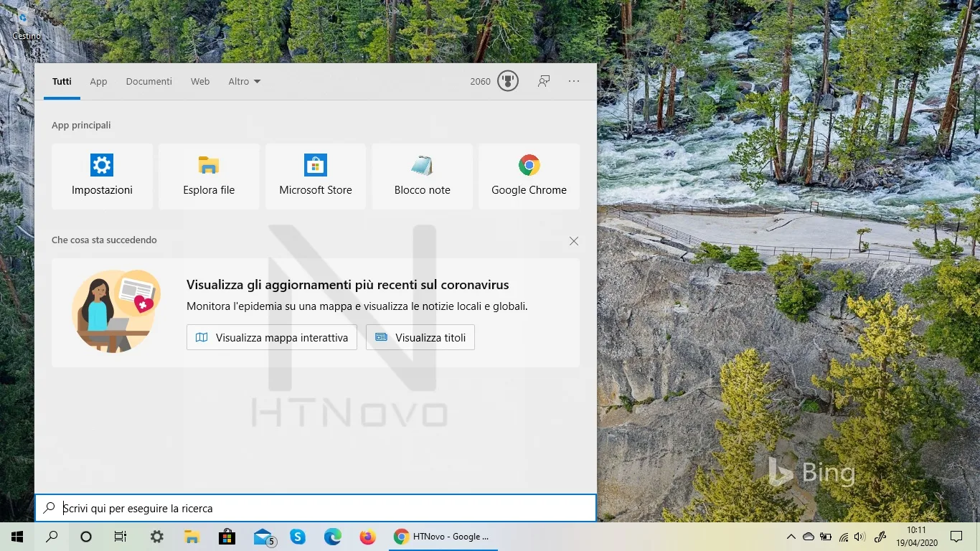Open Firefox from the taskbar
Image resolution: width=980 pixels, height=551 pixels.
coord(368,537)
